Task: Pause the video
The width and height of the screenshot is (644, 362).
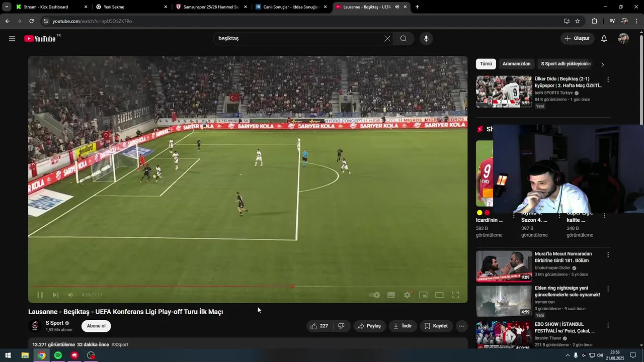Action: [40, 295]
